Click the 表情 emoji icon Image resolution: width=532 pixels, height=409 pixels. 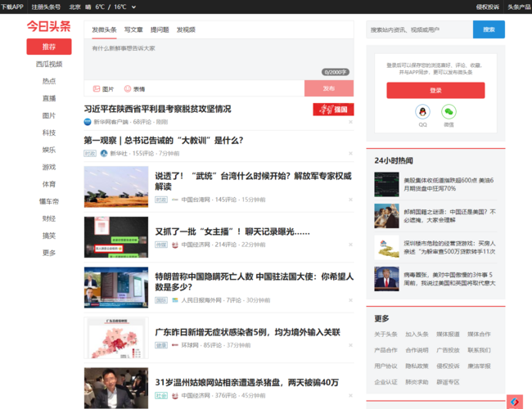coord(128,88)
